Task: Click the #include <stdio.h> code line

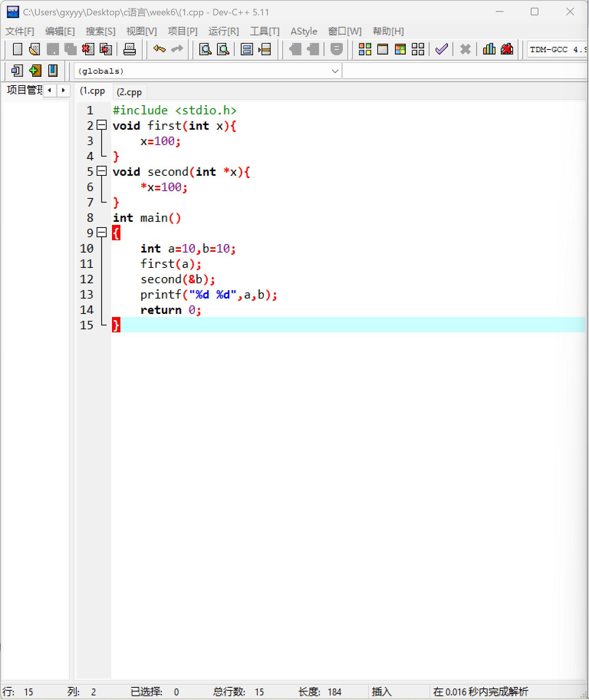Action: click(174, 110)
